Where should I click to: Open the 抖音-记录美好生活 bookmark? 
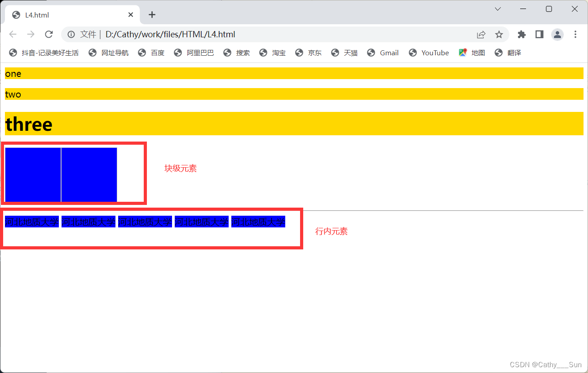pyautogui.click(x=44, y=53)
